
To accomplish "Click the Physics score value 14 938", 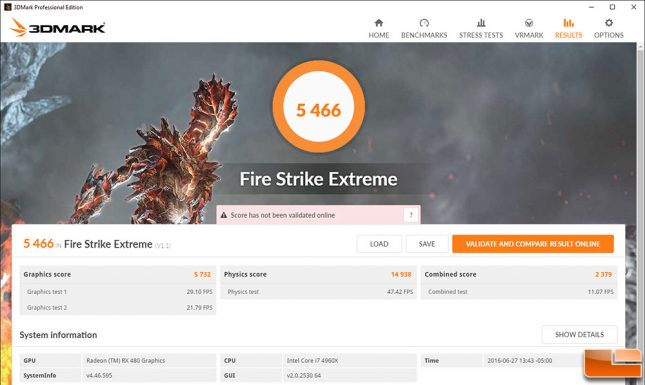I will click(401, 274).
